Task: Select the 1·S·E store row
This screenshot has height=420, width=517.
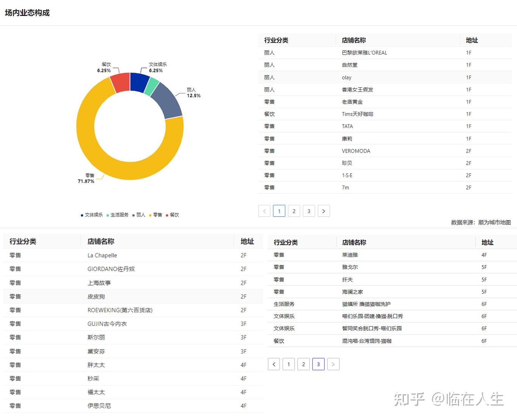Action: coord(385,175)
